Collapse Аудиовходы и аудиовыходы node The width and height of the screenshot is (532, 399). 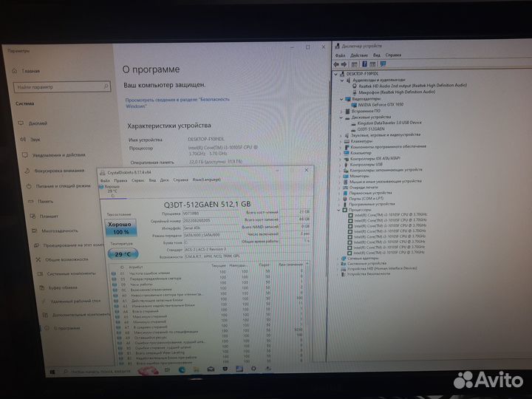point(342,81)
